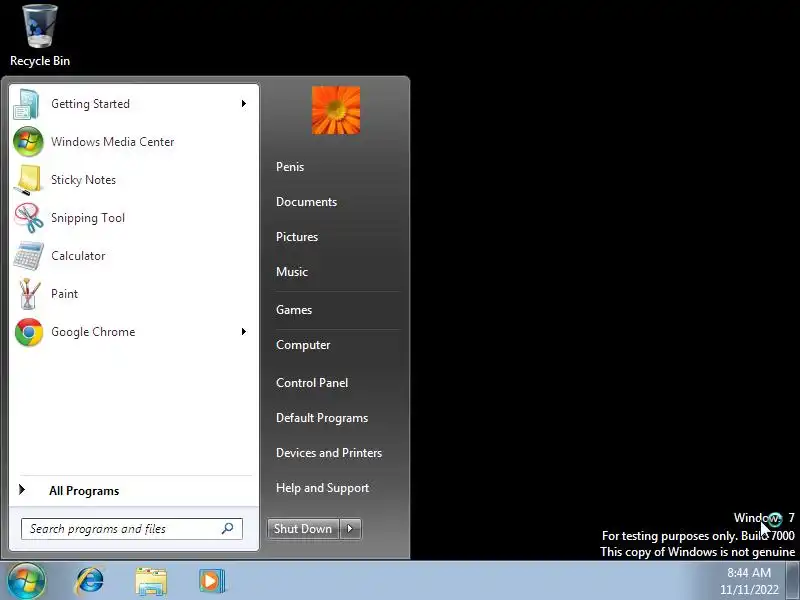Expand the All Programs arrow

[21, 490]
